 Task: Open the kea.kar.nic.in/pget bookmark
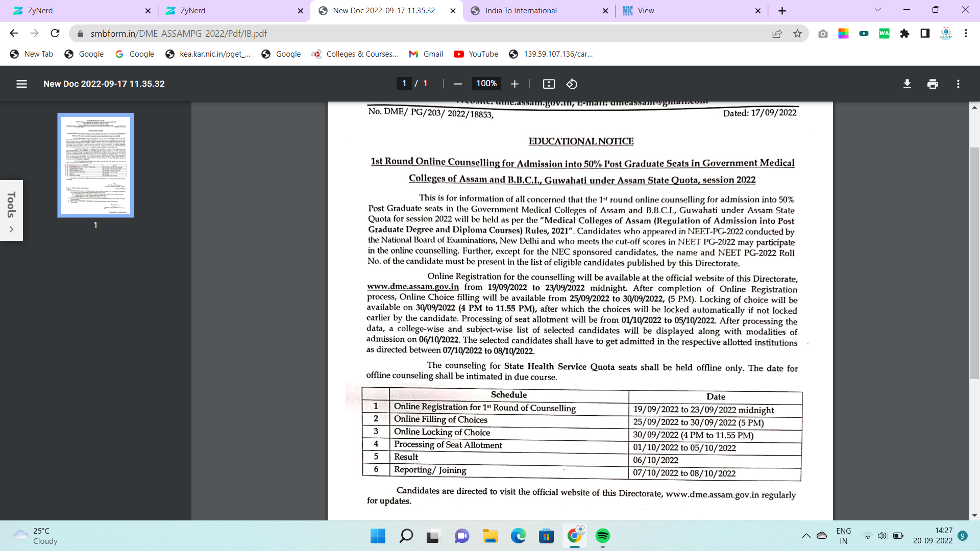tap(208, 54)
